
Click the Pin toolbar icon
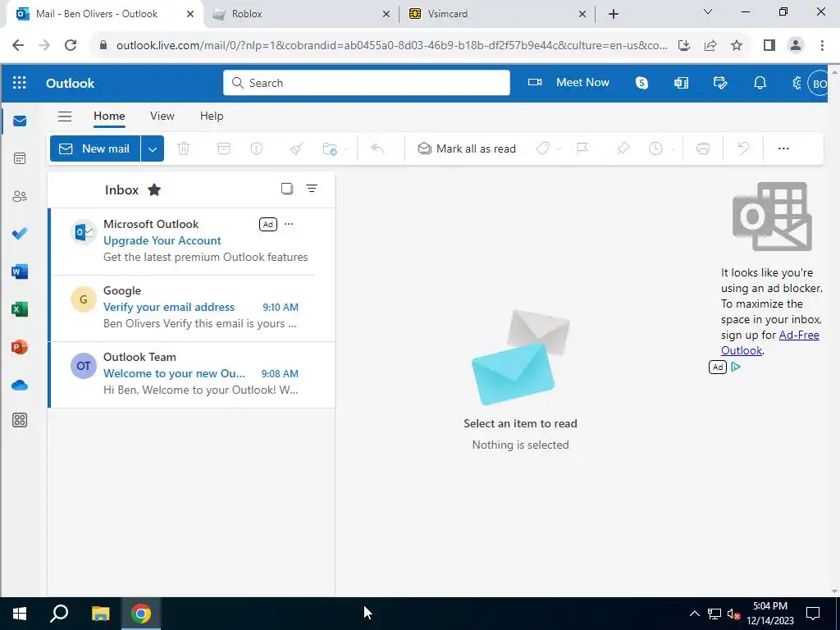[x=623, y=148]
